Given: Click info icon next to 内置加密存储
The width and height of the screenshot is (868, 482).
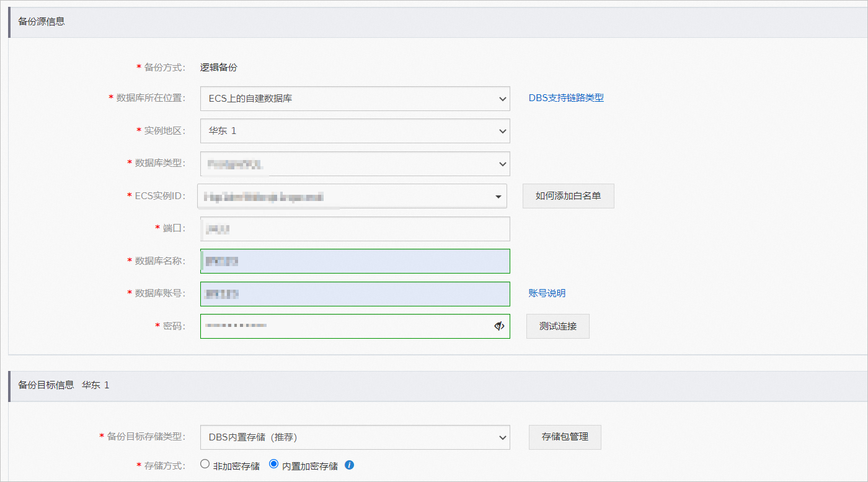Looking at the screenshot, I should tap(349, 465).
